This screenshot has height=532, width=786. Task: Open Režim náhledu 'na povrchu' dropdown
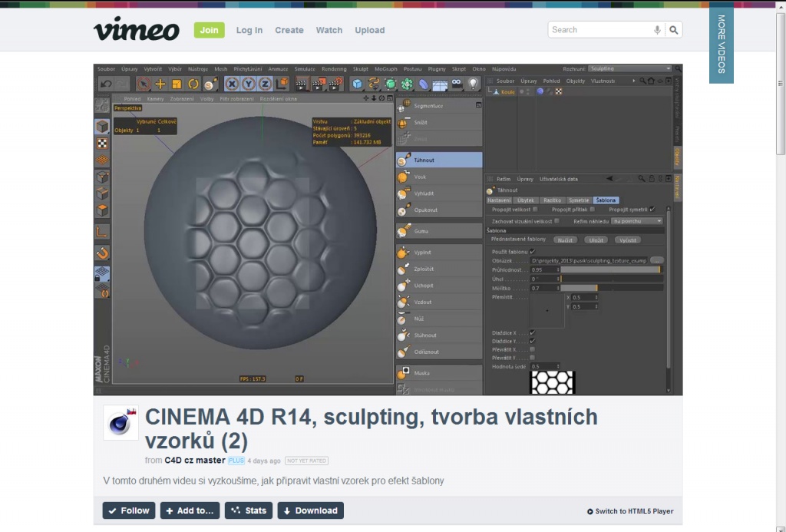click(x=636, y=221)
